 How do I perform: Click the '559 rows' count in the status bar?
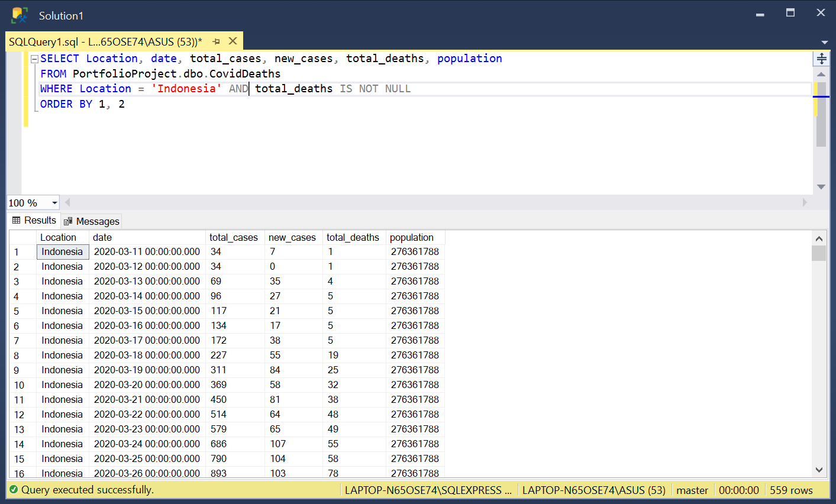(791, 490)
